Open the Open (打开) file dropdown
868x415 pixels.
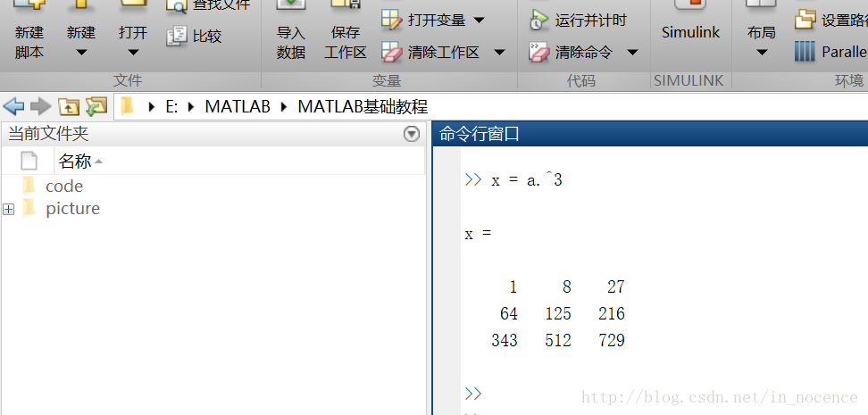[x=133, y=30]
